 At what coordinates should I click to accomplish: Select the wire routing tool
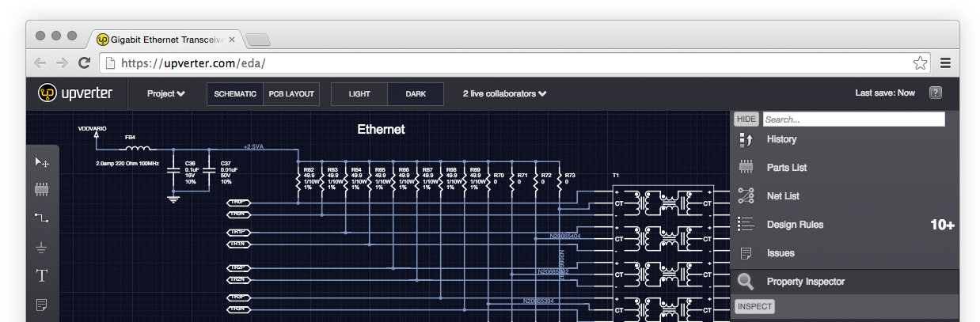pos(42,218)
